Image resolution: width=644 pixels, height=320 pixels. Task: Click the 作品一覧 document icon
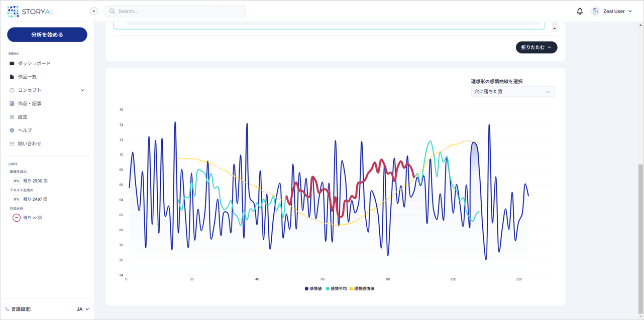(x=12, y=77)
